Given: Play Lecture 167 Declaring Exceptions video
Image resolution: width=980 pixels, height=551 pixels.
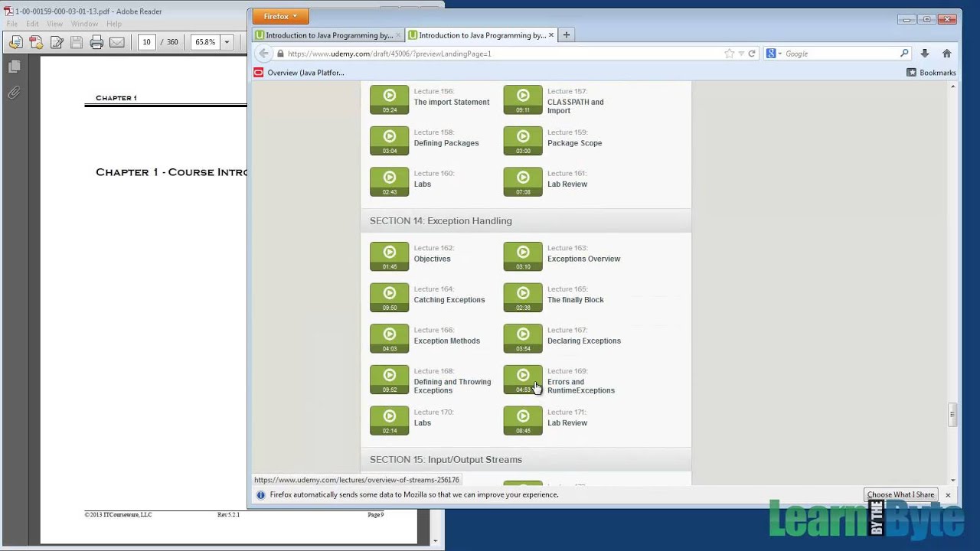Looking at the screenshot, I should pos(523,339).
